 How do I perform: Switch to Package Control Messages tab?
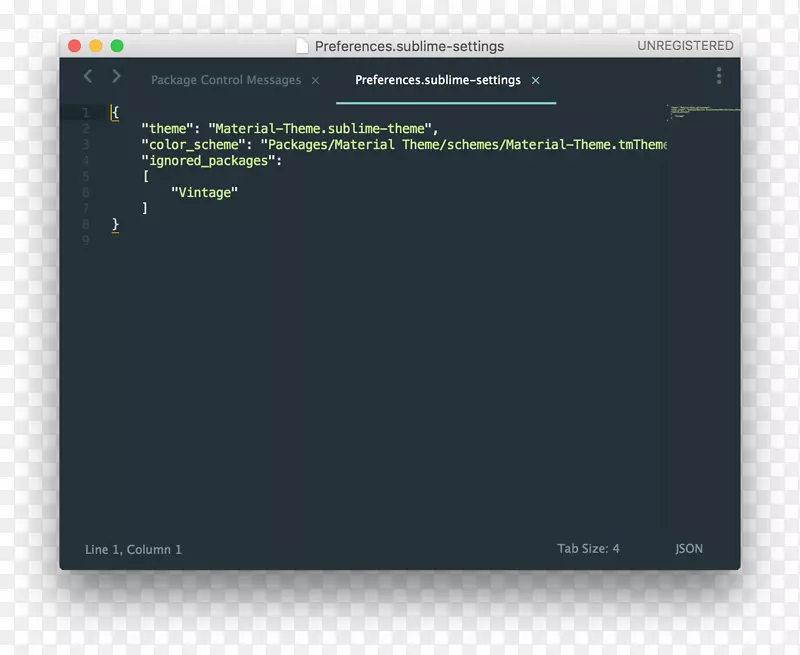pyautogui.click(x=225, y=80)
